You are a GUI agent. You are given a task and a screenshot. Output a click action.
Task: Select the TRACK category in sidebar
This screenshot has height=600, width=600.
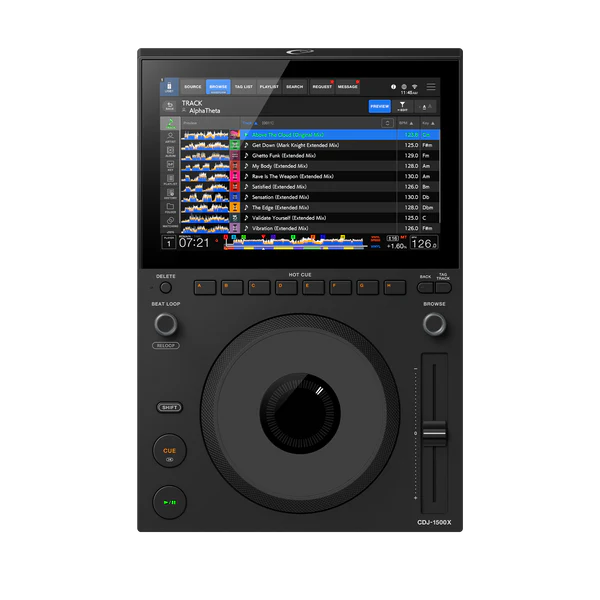point(170,123)
